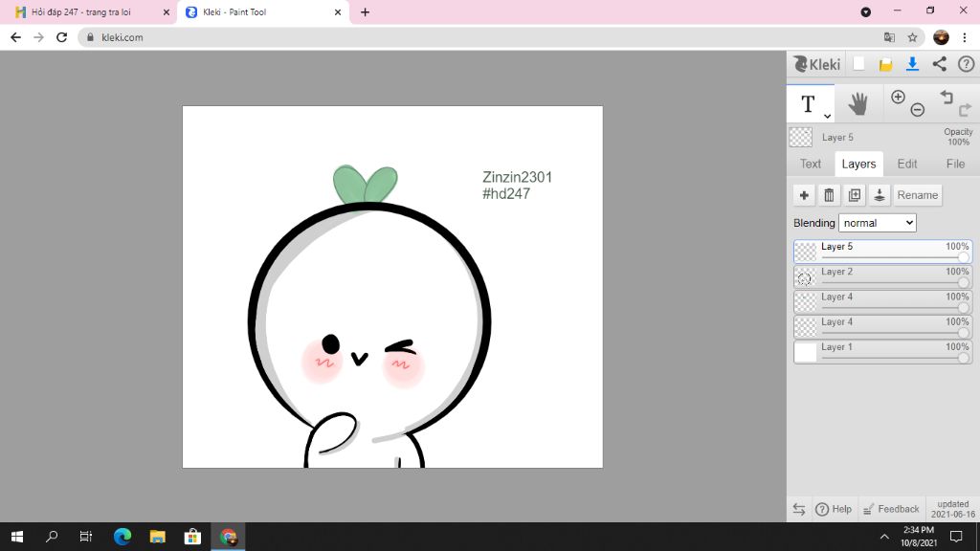The width and height of the screenshot is (980, 551).
Task: Open Microsoft Edge from the taskbar
Action: click(x=122, y=537)
